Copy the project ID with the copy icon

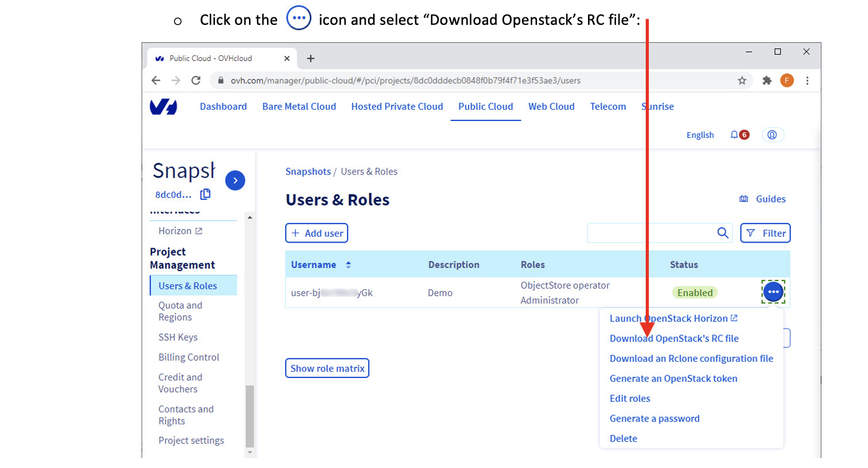[205, 194]
